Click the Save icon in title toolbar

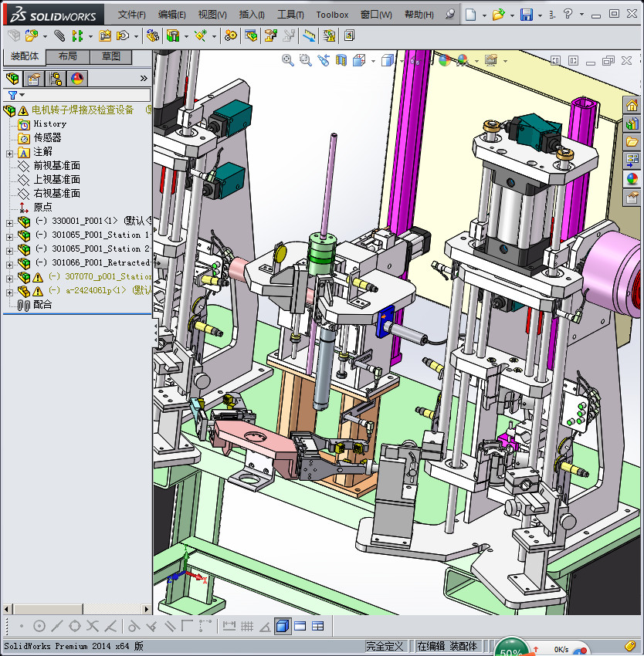526,15
